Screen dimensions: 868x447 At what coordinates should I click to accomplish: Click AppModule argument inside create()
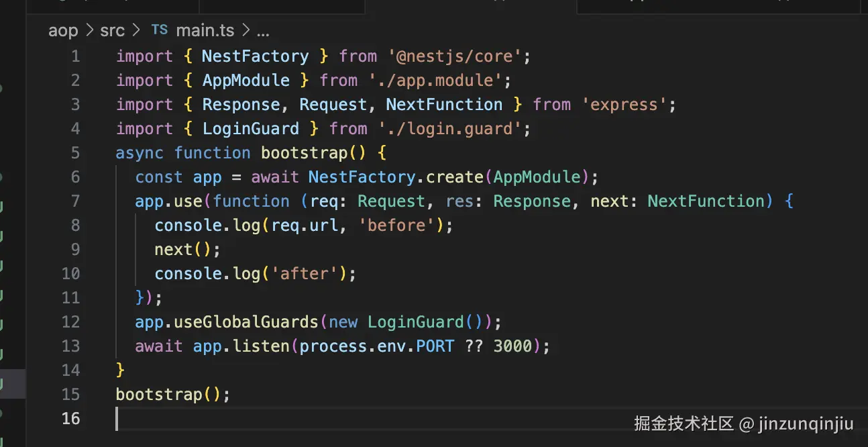point(537,177)
